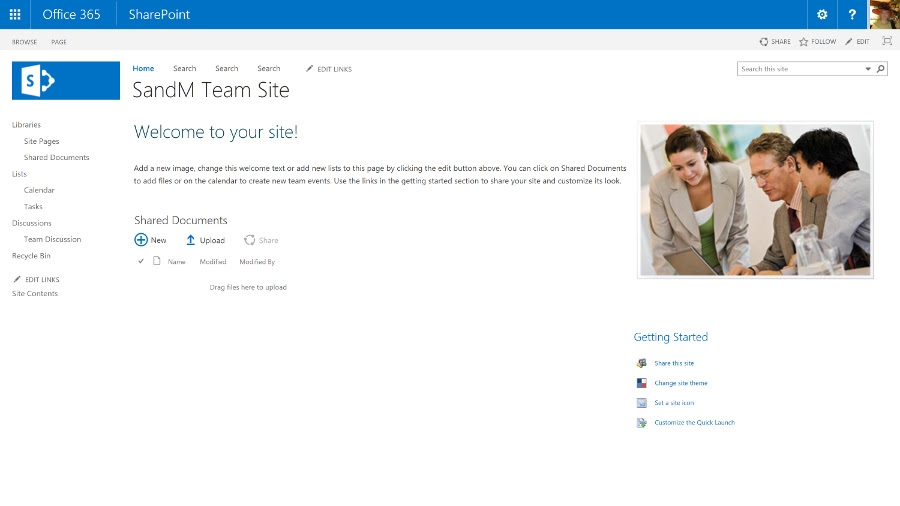The height and width of the screenshot is (506, 900).
Task: Sort by the Modified column header
Action: point(213,262)
